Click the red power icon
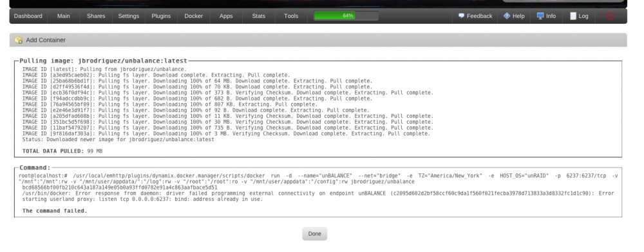 point(611,16)
